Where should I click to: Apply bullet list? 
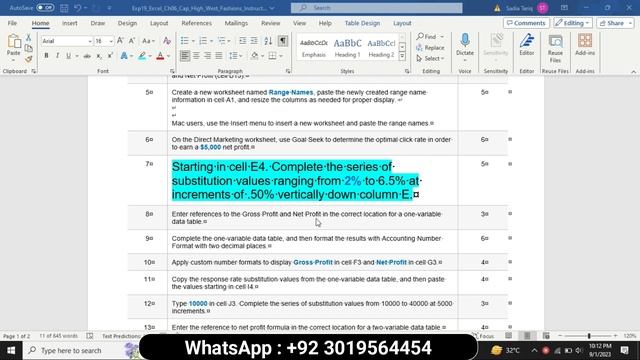[x=184, y=41]
